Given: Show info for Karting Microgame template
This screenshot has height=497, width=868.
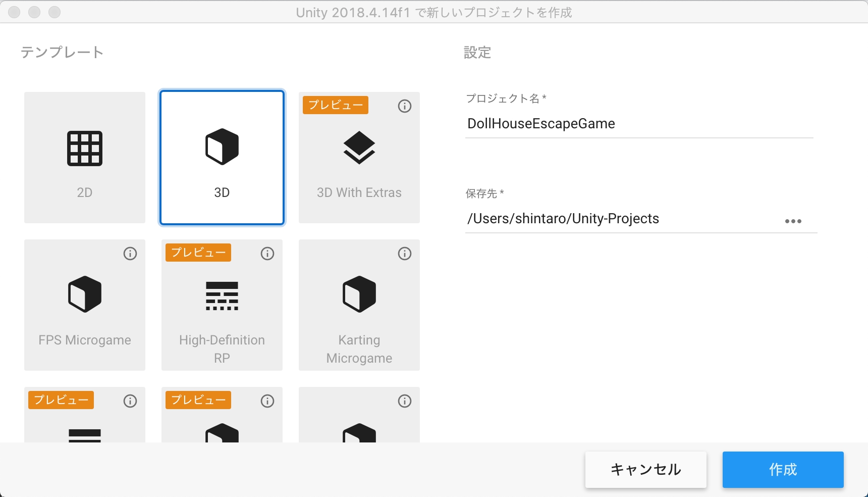Looking at the screenshot, I should [x=405, y=254].
